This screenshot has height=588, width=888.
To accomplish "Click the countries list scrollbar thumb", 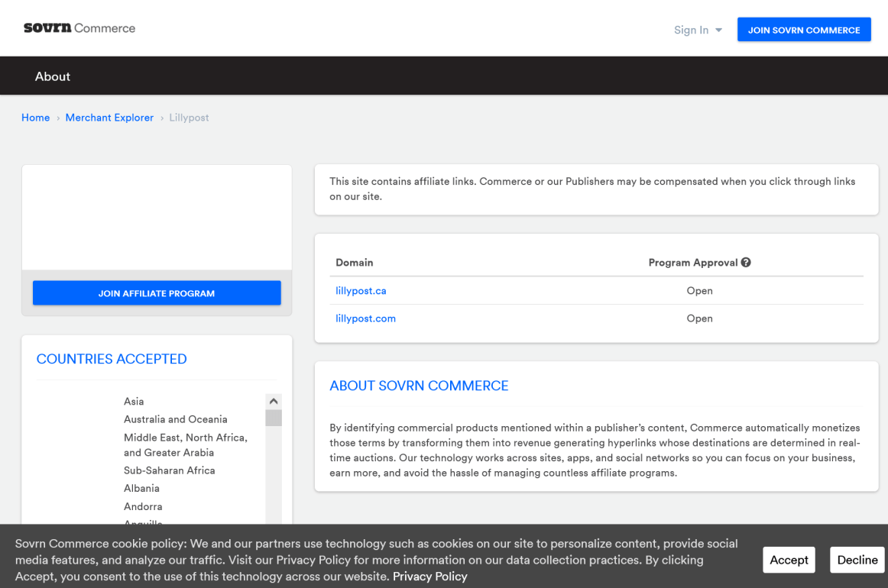I will (x=274, y=418).
